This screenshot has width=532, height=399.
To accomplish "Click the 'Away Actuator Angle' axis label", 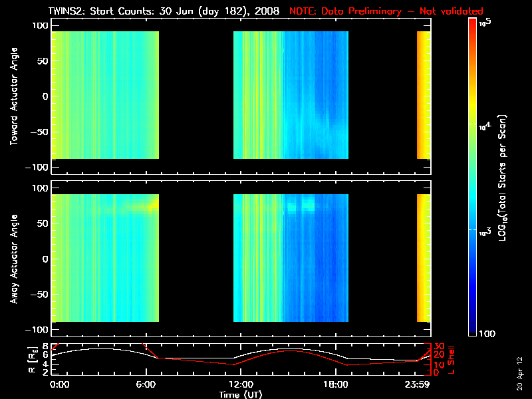I will coord(13,259).
